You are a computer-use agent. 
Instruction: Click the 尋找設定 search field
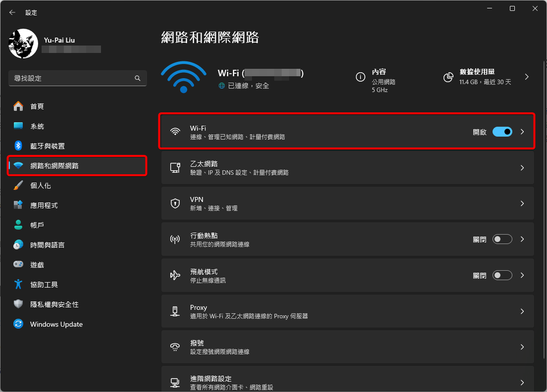[x=78, y=78]
